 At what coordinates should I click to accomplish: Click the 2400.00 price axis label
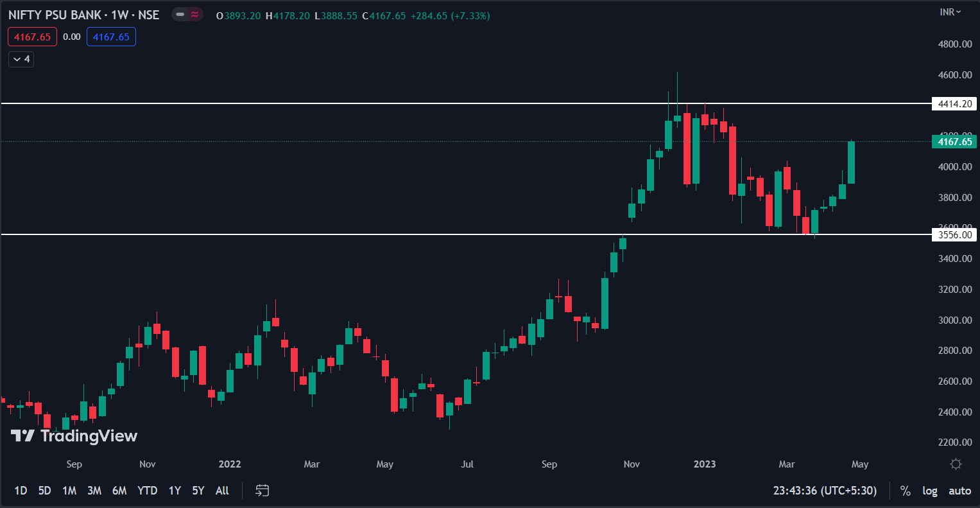pyautogui.click(x=955, y=412)
